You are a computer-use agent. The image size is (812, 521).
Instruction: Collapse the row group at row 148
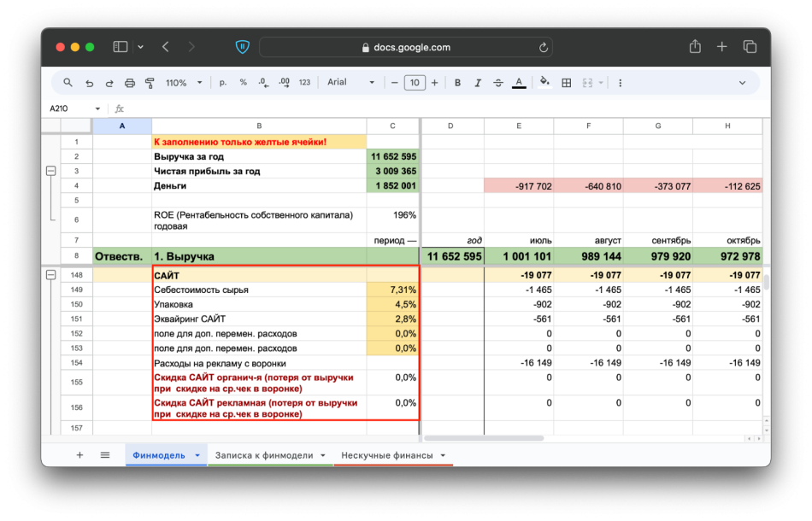50,275
